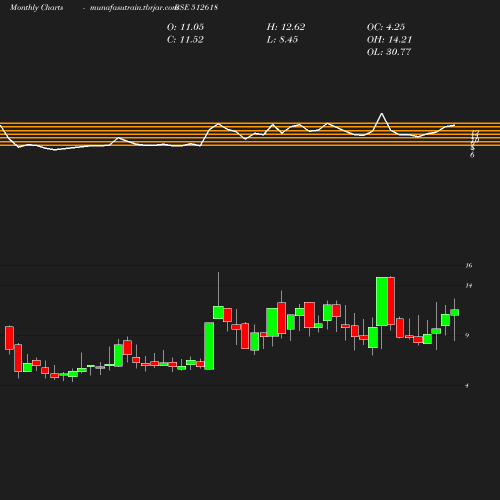Viewport: 500px width, 500px height.
Task: Click the "BSE 512618" stock code text
Action: [197, 7]
